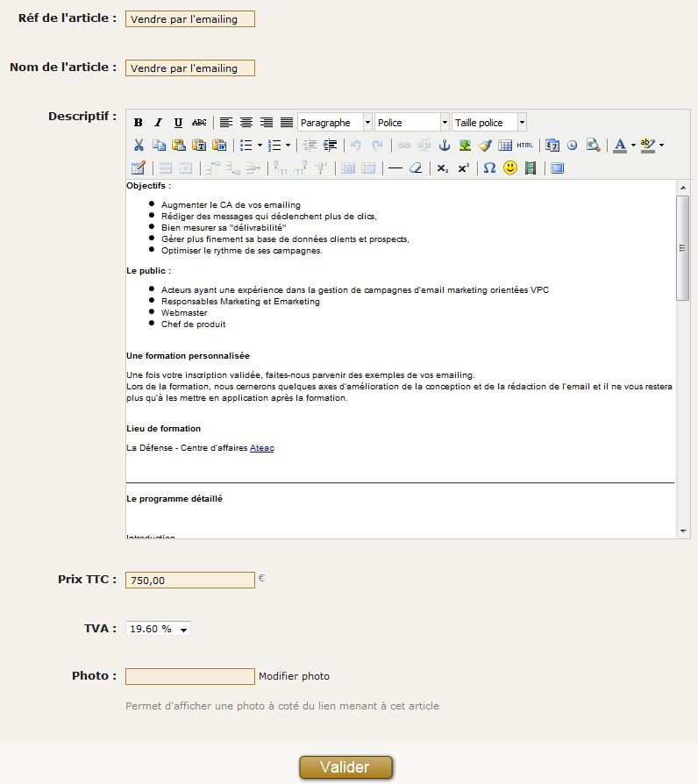This screenshot has height=784, width=698.
Task: Cut selection with scissors icon
Action: coord(139,145)
